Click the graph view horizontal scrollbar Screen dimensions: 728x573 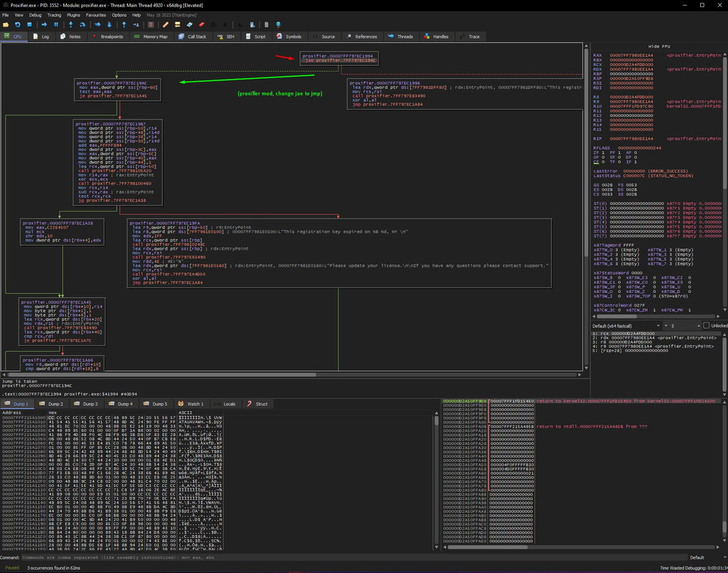coord(292,375)
